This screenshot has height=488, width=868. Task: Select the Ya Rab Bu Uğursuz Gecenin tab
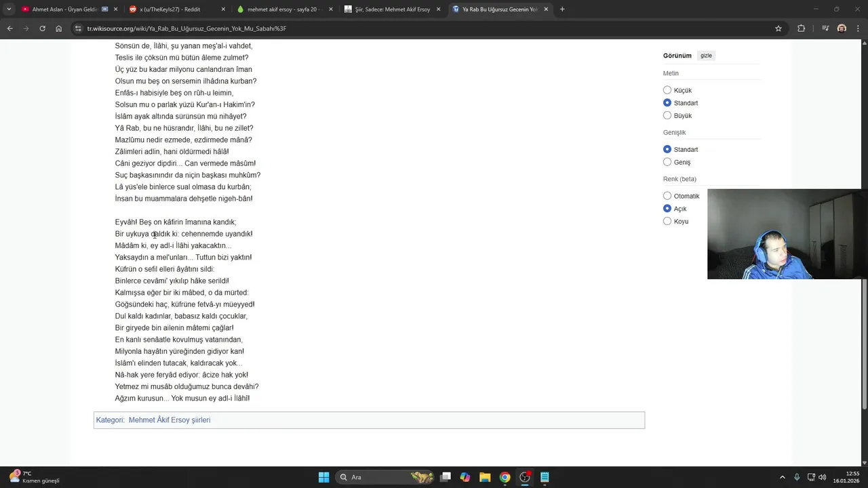pos(499,9)
